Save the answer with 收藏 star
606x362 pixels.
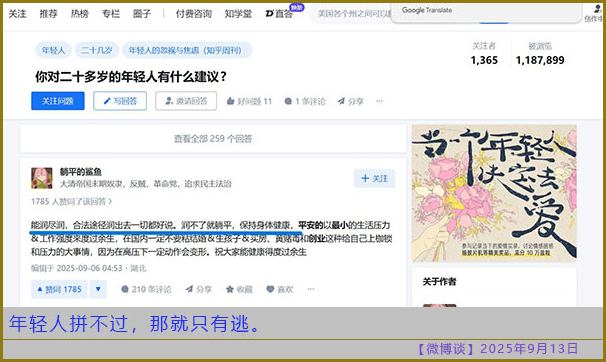239,289
